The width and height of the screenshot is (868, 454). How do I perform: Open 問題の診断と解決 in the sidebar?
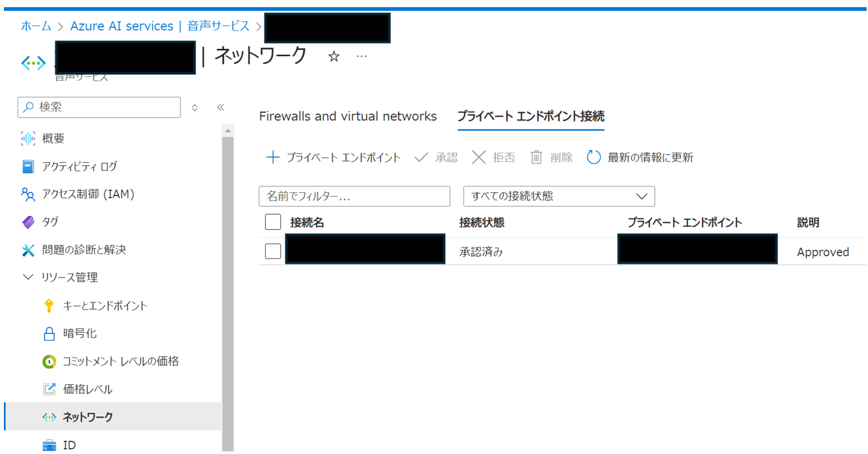[84, 250]
